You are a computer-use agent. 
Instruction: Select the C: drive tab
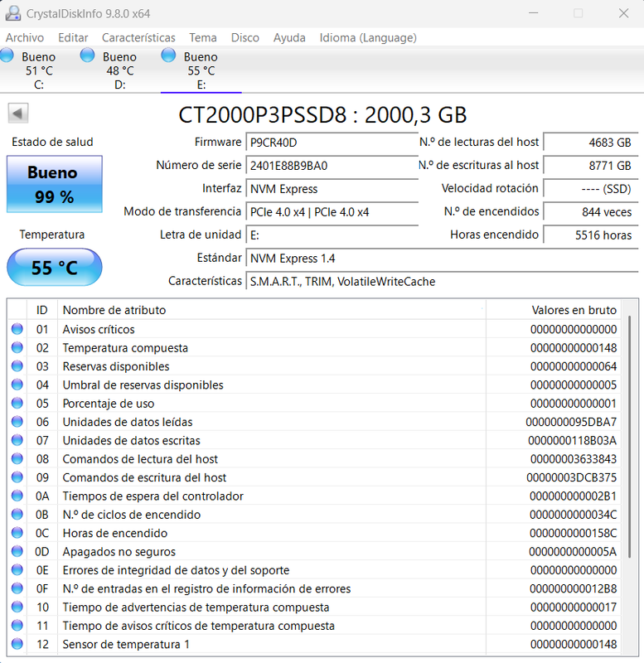(39, 70)
